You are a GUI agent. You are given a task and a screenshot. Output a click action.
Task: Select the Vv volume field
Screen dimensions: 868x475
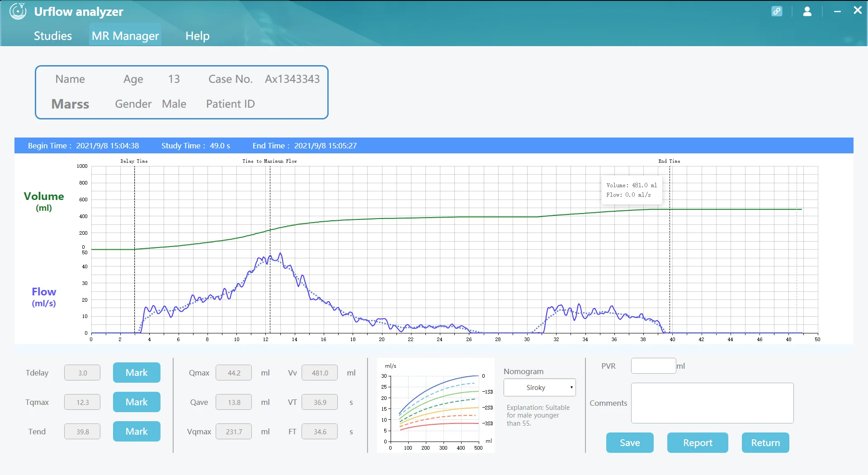319,372
